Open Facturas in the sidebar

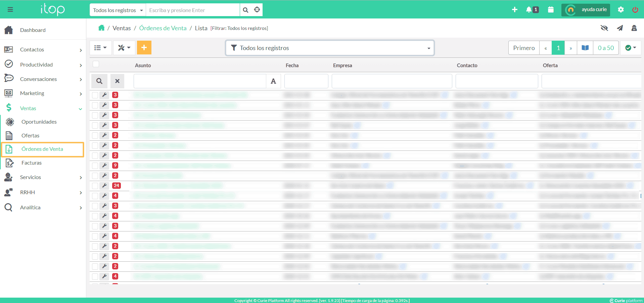tap(32, 163)
